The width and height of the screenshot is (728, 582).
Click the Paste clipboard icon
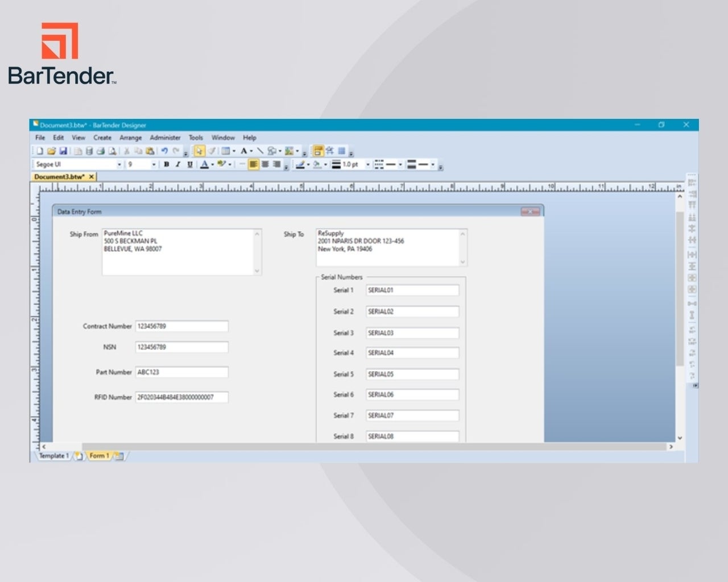150,151
